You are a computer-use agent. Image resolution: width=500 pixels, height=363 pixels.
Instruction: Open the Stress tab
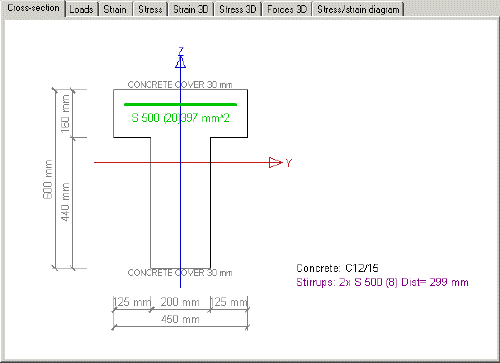coord(150,9)
